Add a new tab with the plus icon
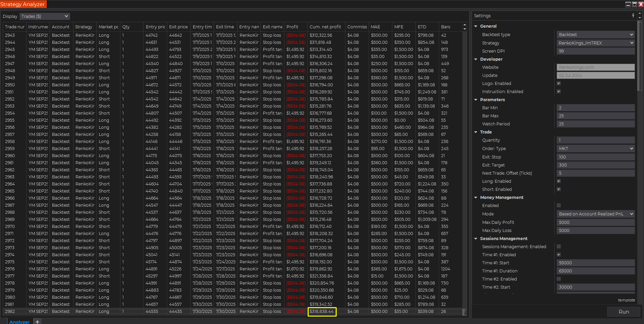The width and height of the screenshot is (644, 324). (37, 322)
